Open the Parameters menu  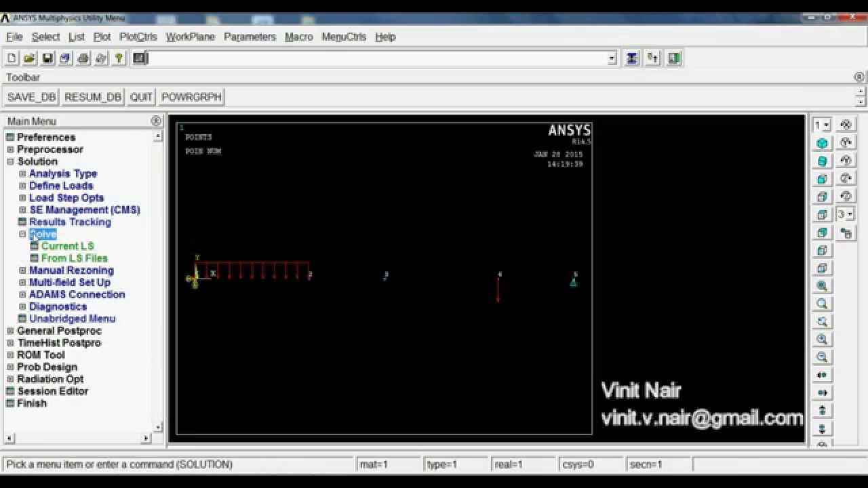[250, 37]
